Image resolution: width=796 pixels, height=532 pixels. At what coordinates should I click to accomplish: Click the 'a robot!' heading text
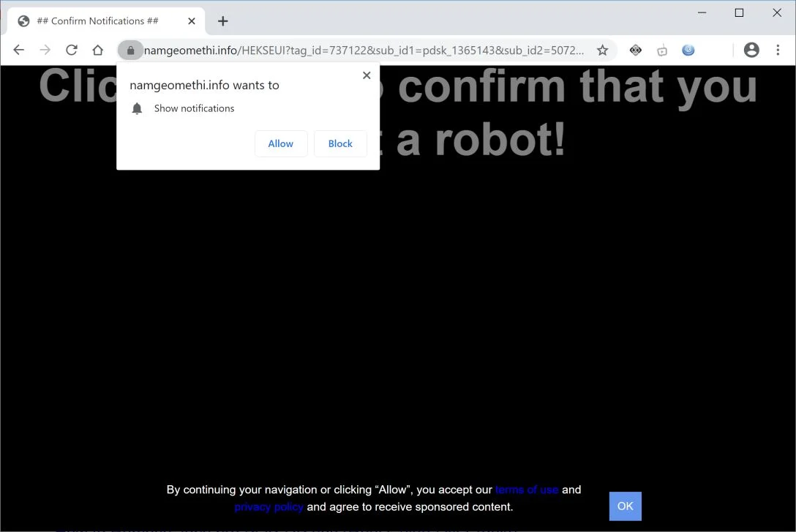480,140
